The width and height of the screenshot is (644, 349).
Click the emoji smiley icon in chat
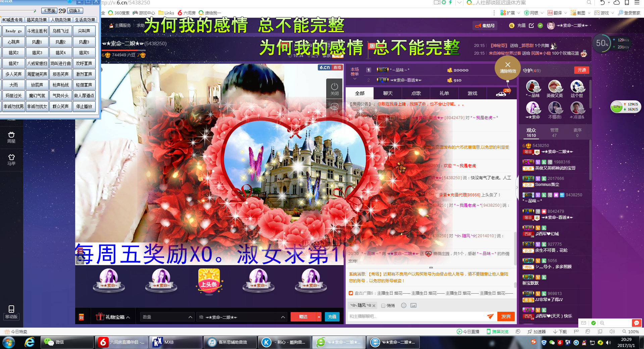tap(404, 305)
